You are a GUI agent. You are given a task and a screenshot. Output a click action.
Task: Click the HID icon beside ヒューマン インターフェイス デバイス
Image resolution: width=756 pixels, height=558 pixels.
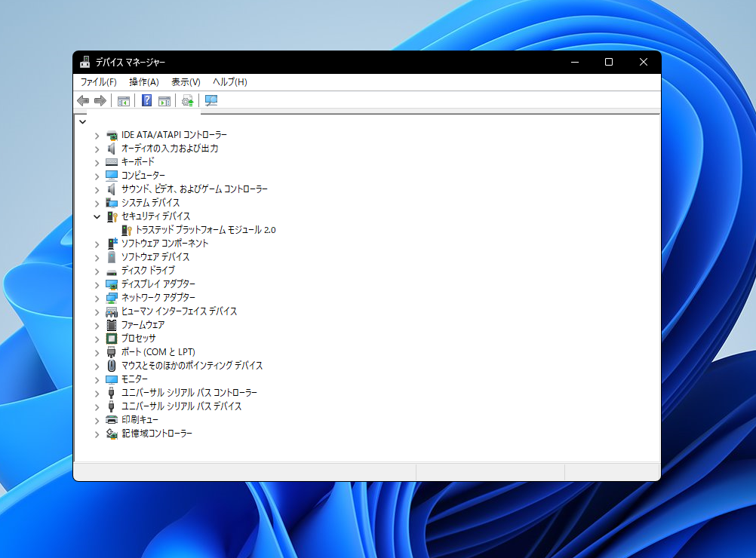(112, 311)
